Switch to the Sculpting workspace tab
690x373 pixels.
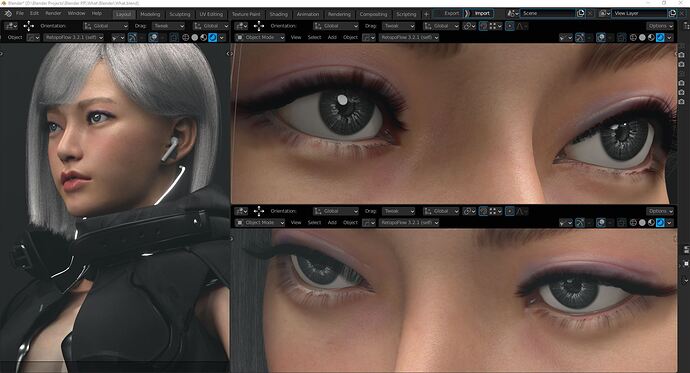tap(180, 14)
